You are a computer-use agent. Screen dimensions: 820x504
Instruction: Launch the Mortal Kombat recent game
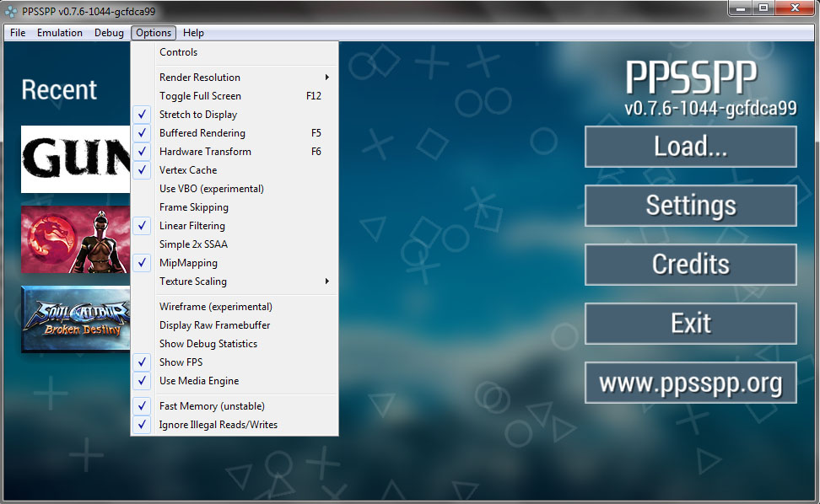tap(76, 239)
